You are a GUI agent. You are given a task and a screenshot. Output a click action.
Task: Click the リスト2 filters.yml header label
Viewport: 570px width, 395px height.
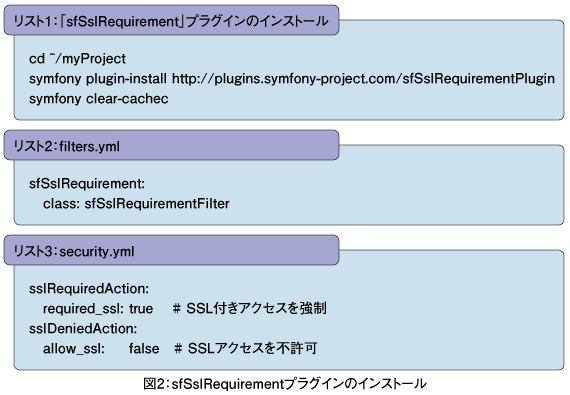click(x=67, y=146)
